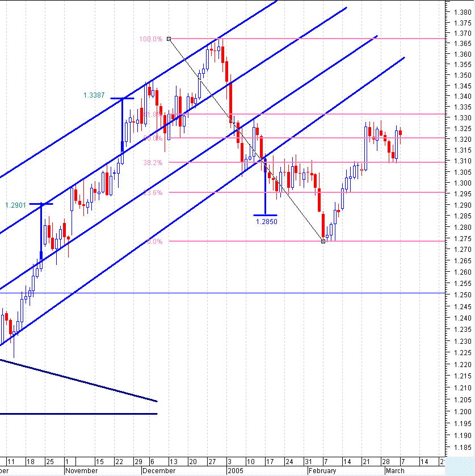475x476 pixels.
Task: Select the 100.0% Fibonacci anchor square
Action: point(169,38)
